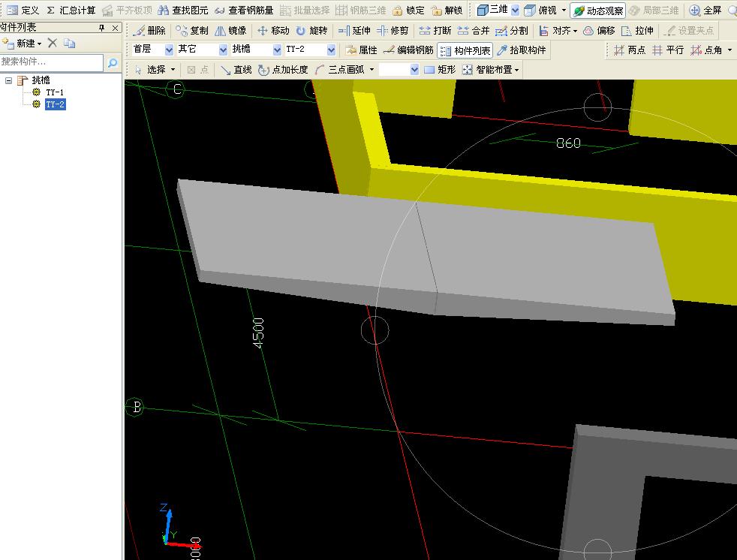Click the 三维 3D view button
Image resolution: width=737 pixels, height=560 pixels.
point(492,10)
